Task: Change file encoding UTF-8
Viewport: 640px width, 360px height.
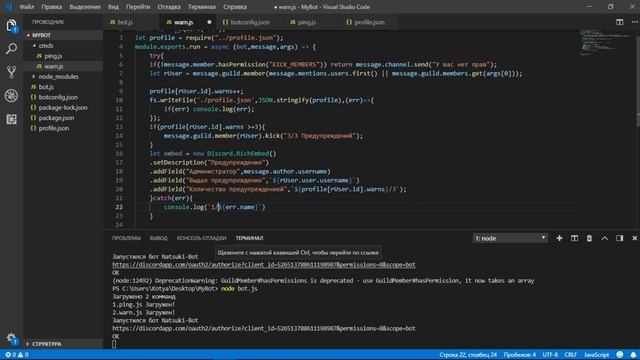Action: pyautogui.click(x=550, y=355)
